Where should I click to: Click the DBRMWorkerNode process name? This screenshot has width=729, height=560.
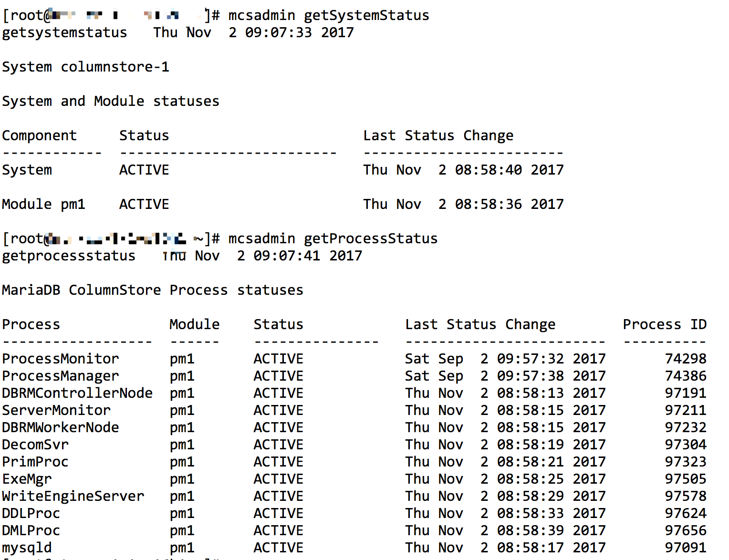point(61,427)
